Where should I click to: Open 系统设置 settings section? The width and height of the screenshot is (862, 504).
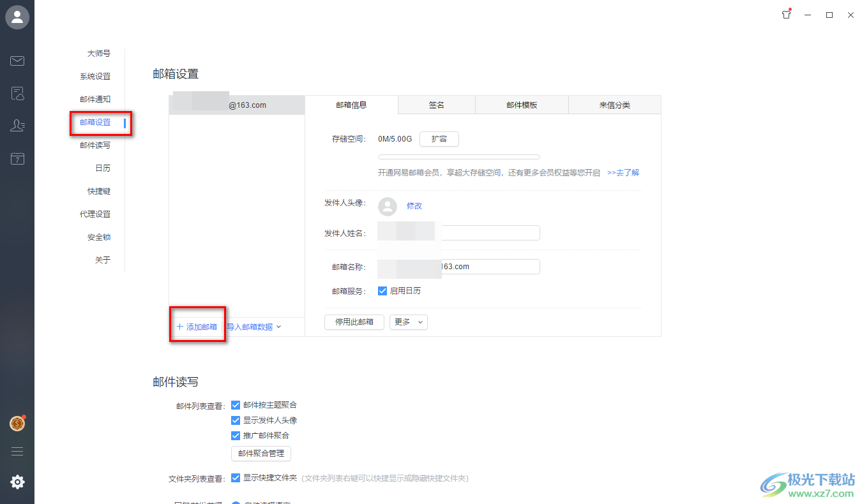pyautogui.click(x=95, y=77)
